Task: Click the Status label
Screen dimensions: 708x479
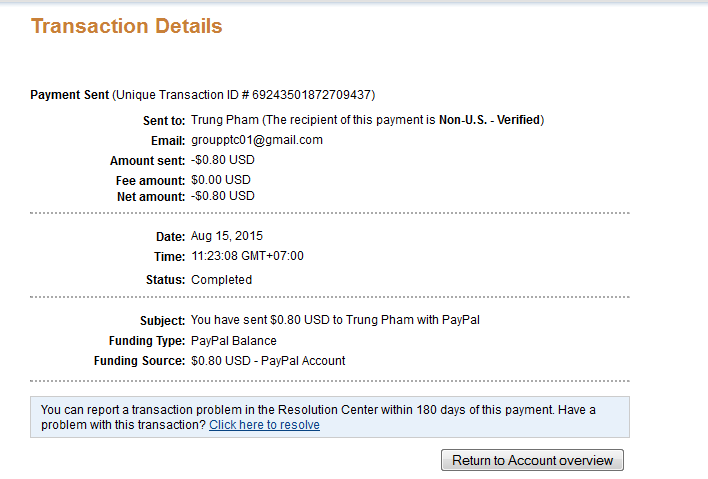Action: point(165,280)
